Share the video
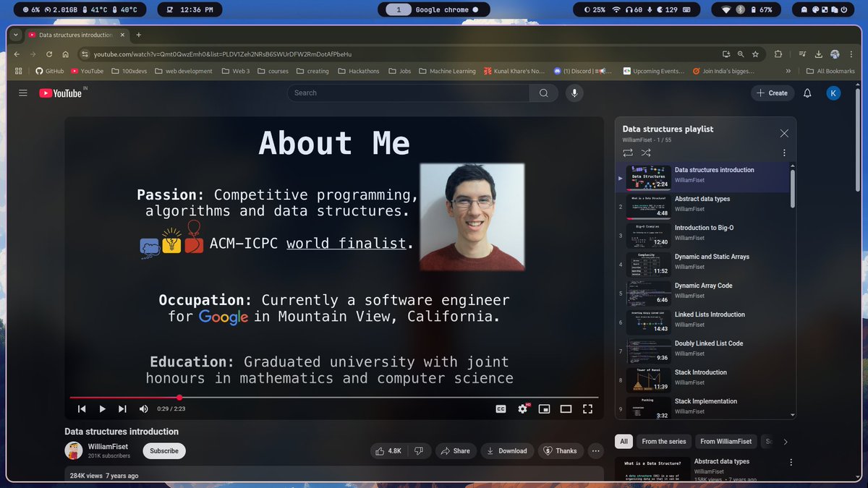The width and height of the screenshot is (868, 488). (455, 450)
